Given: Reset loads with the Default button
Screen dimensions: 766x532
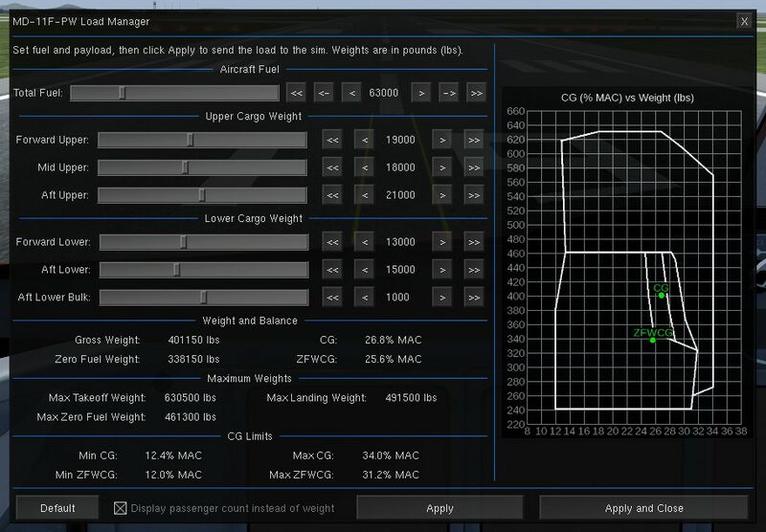Looking at the screenshot, I should point(57,508).
